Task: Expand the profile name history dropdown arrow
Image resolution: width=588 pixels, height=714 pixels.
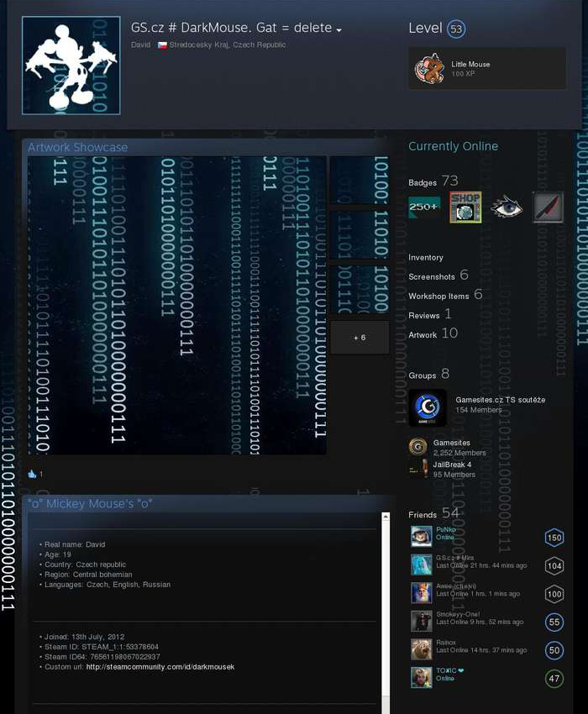Action: (339, 30)
